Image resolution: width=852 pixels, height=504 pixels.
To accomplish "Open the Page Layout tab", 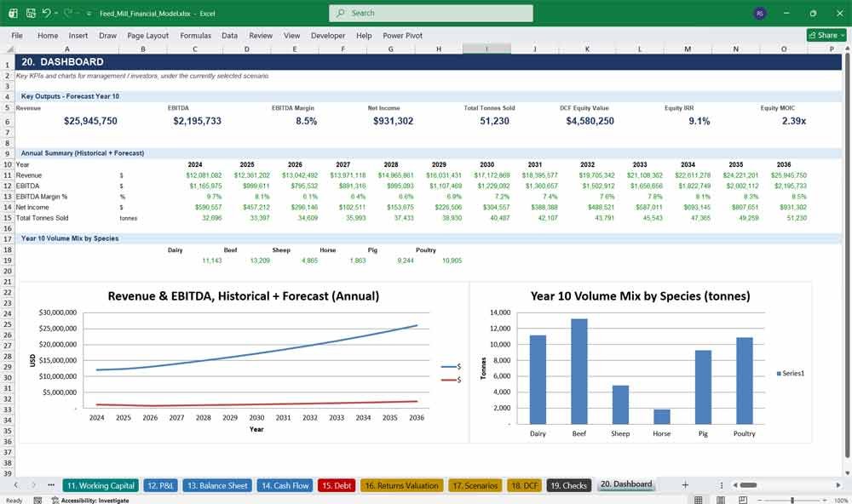I will 147,35.
